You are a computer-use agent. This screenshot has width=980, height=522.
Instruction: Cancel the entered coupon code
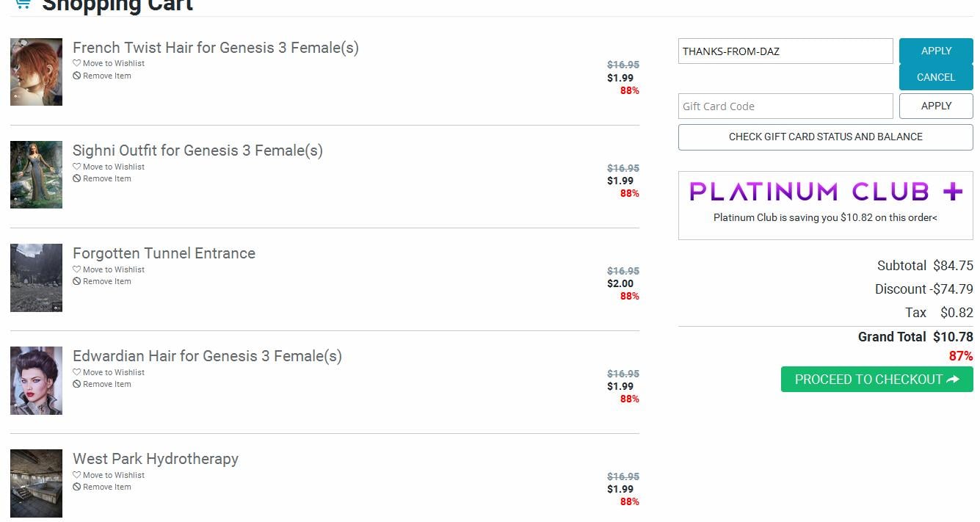point(935,77)
